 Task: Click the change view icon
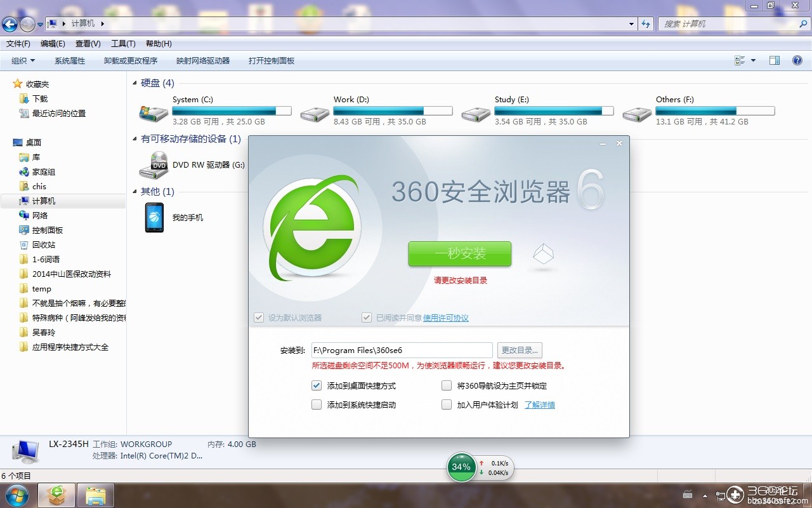click(740, 60)
